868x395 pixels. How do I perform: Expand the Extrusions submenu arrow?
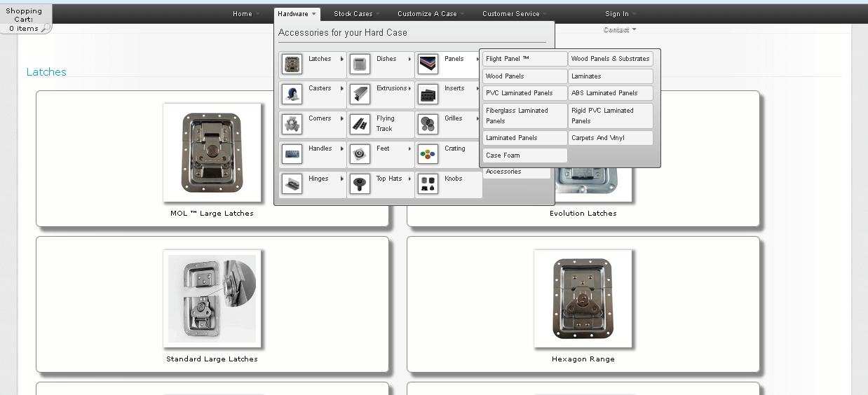click(x=409, y=89)
